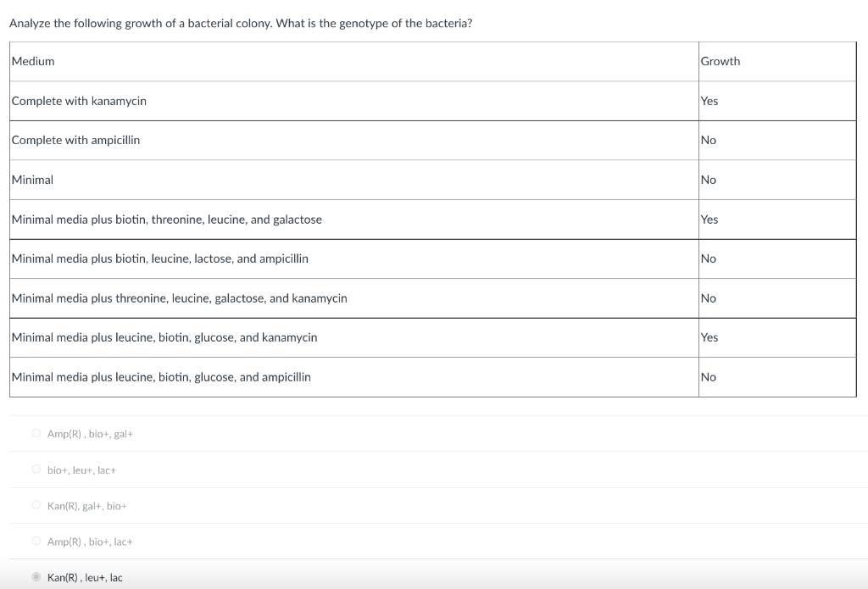Click the leucine, biotin, glucose, ampicillin medium cell
The width and height of the screenshot is (868, 589).
[161, 377]
